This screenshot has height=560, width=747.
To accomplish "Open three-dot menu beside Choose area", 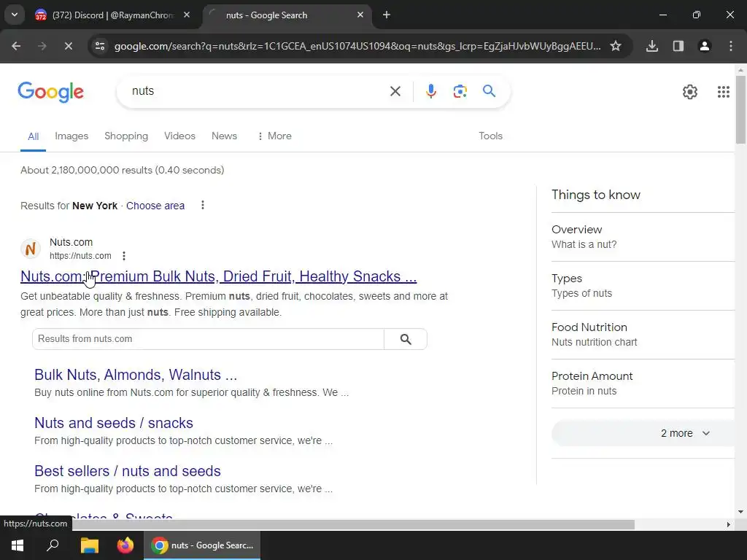I will pyautogui.click(x=203, y=205).
